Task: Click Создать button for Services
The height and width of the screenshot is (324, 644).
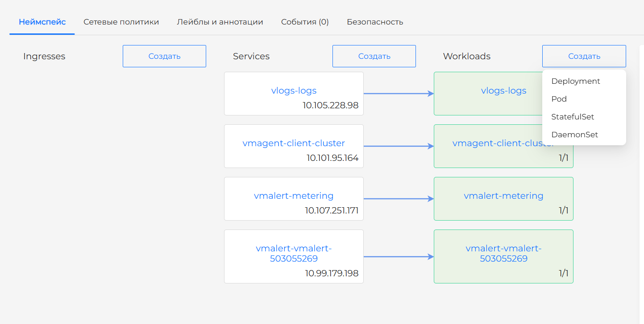Action: point(374,56)
